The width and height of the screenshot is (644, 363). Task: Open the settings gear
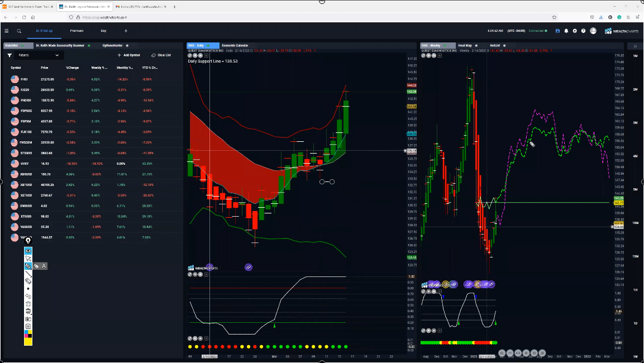click(575, 31)
